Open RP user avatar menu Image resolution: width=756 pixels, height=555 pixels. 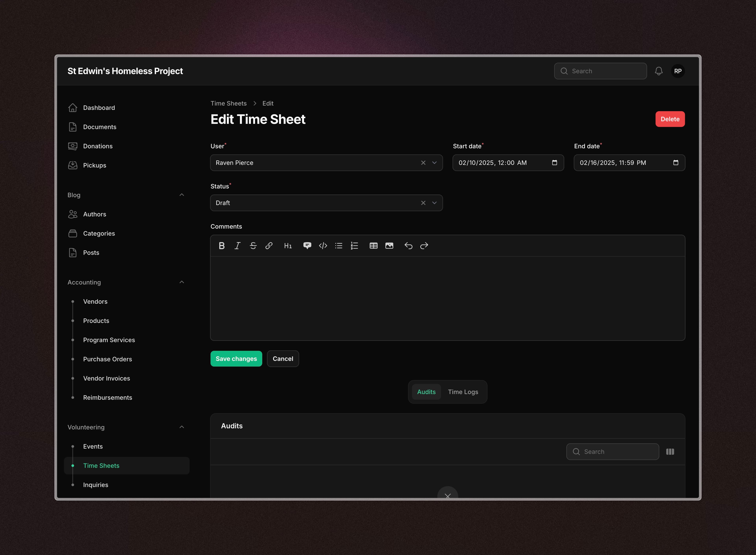tap(678, 71)
